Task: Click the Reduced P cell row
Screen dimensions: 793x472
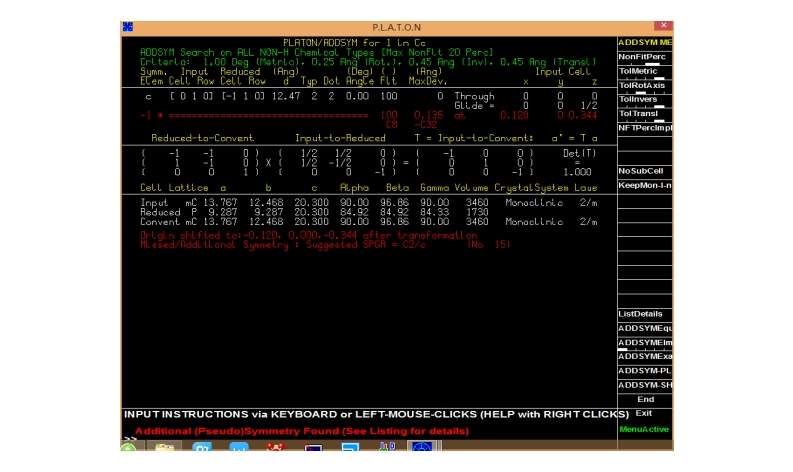Action: click(314, 212)
